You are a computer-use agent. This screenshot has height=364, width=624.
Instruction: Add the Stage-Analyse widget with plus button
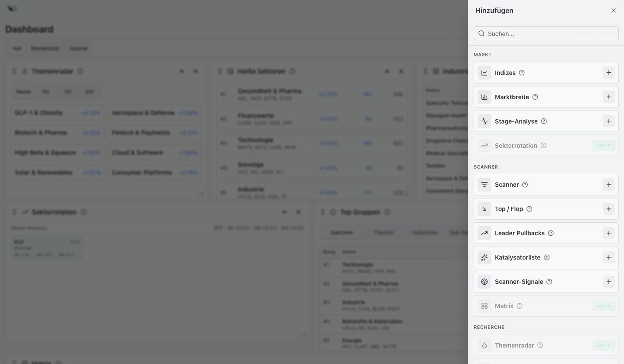608,121
